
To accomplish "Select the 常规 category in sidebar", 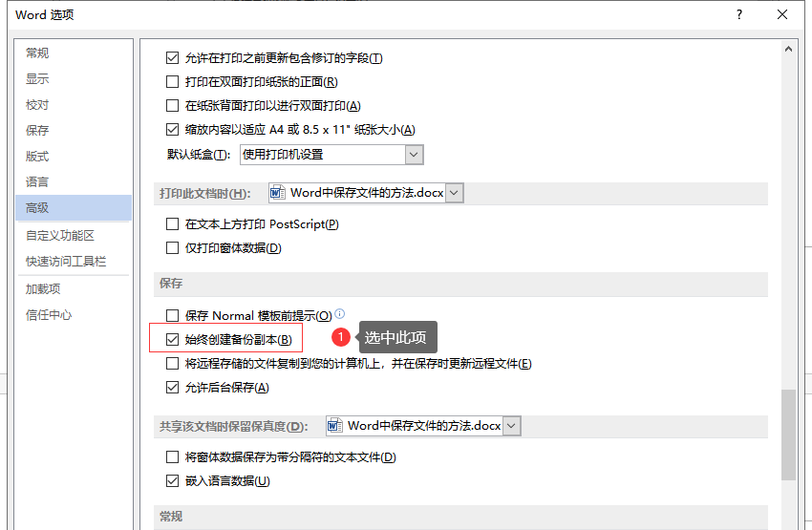I will [37, 53].
